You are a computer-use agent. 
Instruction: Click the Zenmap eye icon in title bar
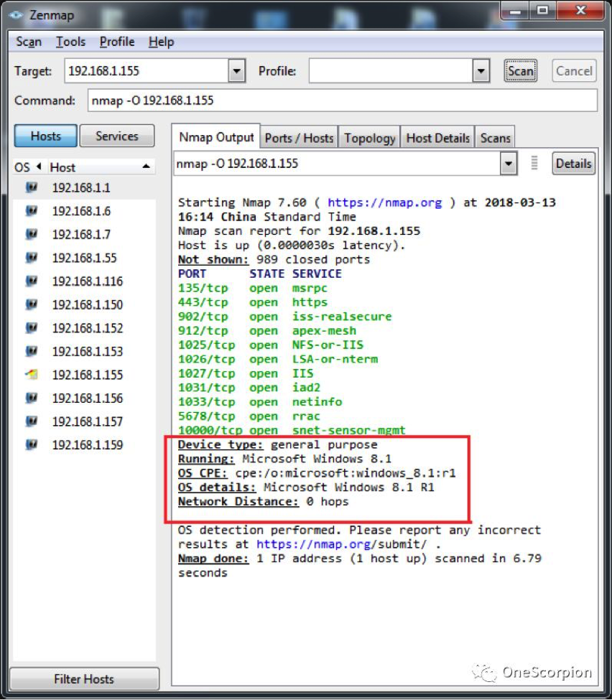[16, 15]
